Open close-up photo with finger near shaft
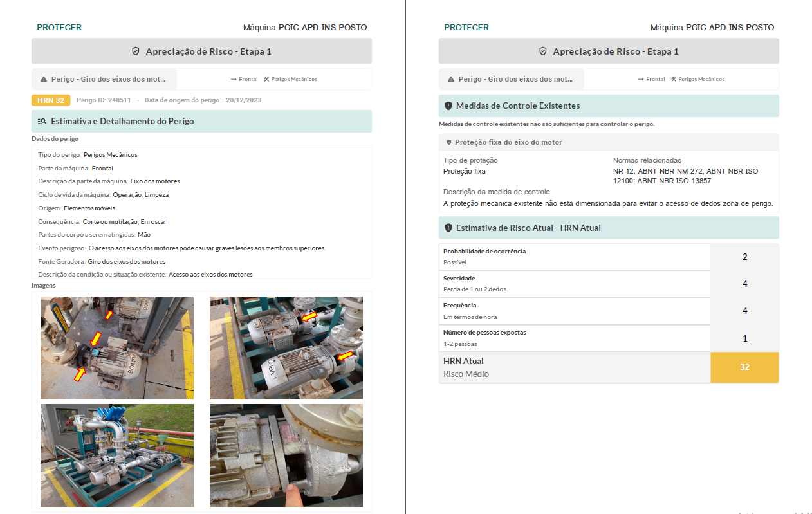 point(286,455)
